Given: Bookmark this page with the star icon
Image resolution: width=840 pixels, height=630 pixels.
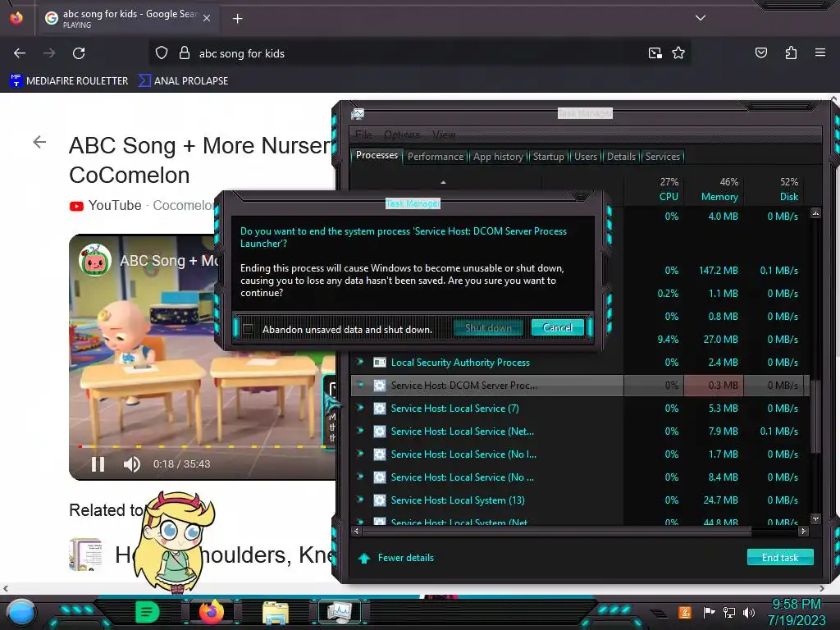Looking at the screenshot, I should point(678,53).
